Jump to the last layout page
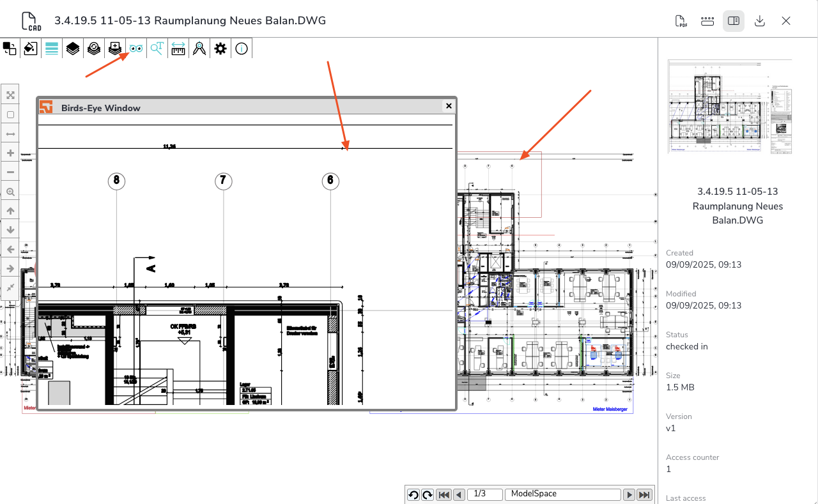This screenshot has height=504, width=818. 644,495
